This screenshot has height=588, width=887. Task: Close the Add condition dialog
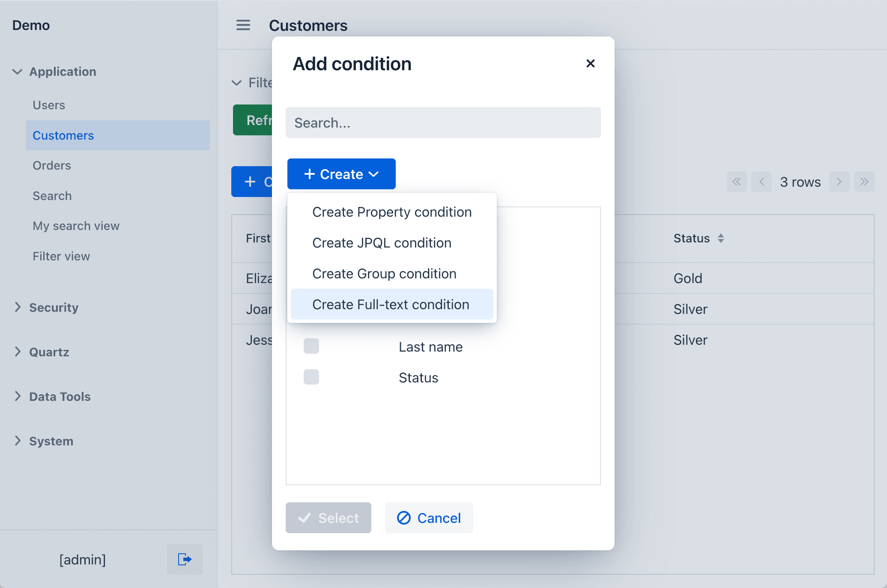[590, 64]
